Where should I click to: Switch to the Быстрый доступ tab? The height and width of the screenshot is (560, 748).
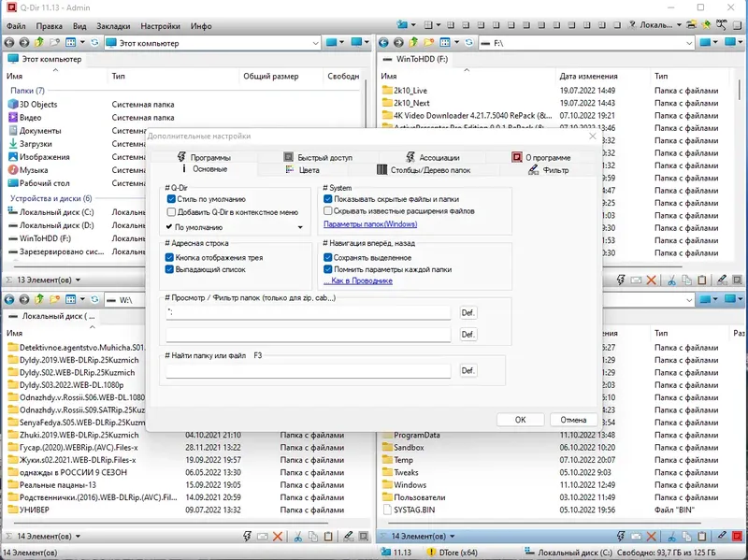[x=318, y=157]
